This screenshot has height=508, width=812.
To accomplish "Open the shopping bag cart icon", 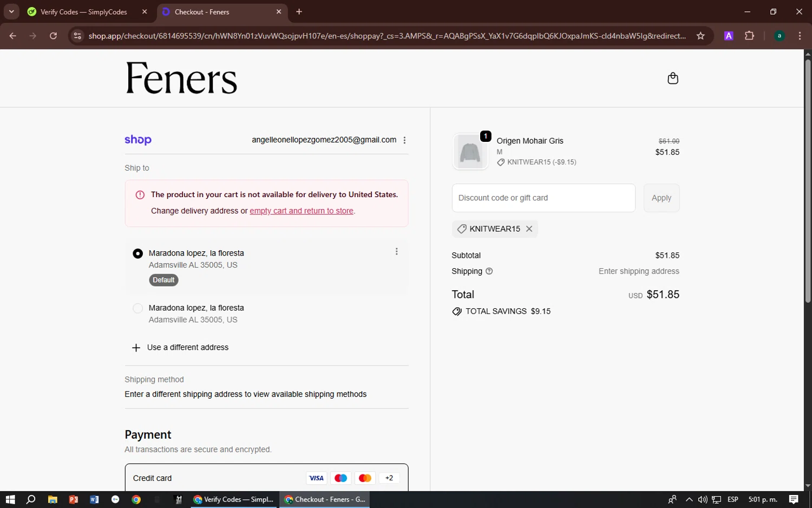I will 673,79.
